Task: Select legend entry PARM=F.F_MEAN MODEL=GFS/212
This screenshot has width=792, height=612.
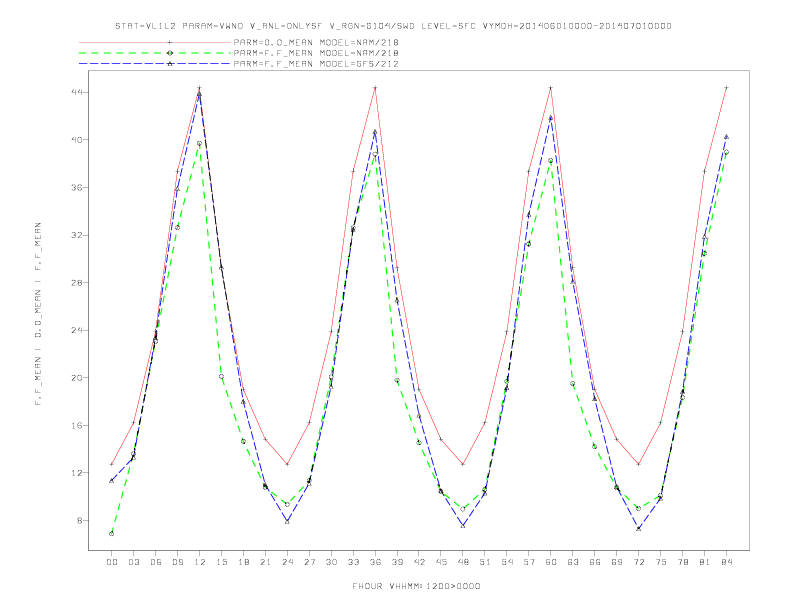Action: click(x=316, y=64)
